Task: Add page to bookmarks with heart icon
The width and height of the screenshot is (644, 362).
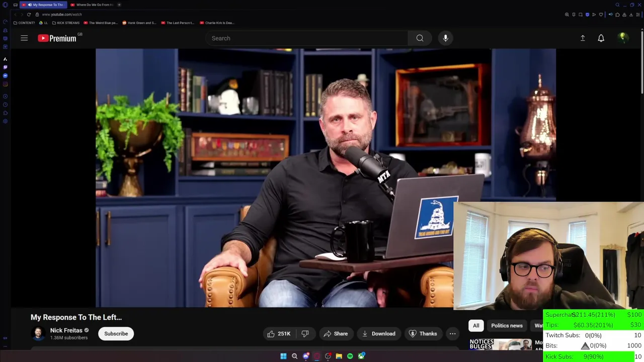Action: pos(601,15)
